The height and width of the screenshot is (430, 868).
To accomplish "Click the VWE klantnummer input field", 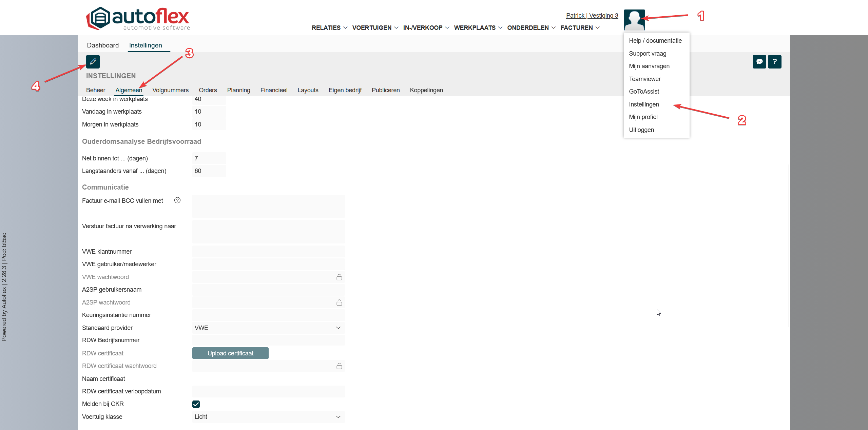I will click(268, 252).
